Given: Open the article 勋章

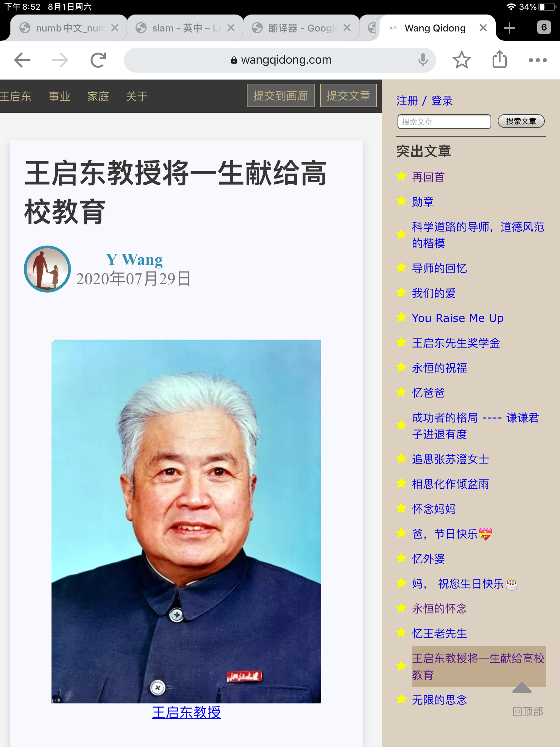Looking at the screenshot, I should pyautogui.click(x=423, y=202).
